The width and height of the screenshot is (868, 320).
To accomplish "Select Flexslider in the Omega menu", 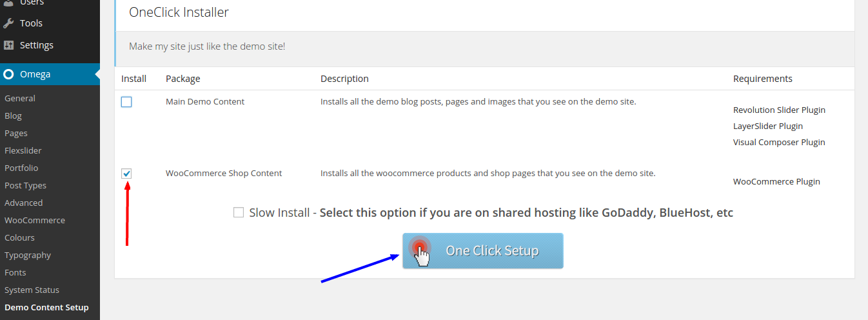I will (x=23, y=150).
